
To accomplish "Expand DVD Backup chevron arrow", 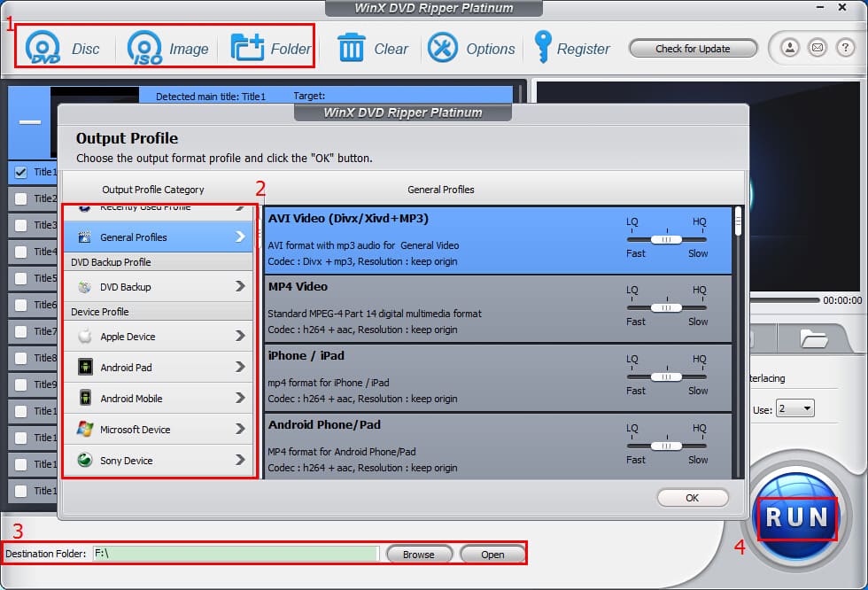I will [x=240, y=286].
